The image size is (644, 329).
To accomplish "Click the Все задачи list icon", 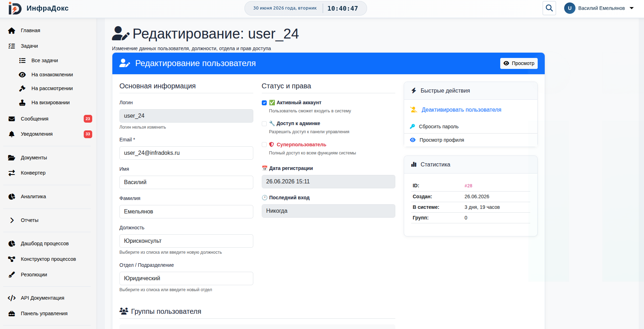I will coord(22,60).
